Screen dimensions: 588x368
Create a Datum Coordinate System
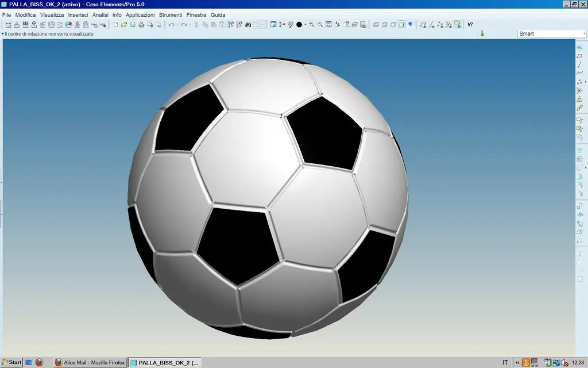(579, 90)
